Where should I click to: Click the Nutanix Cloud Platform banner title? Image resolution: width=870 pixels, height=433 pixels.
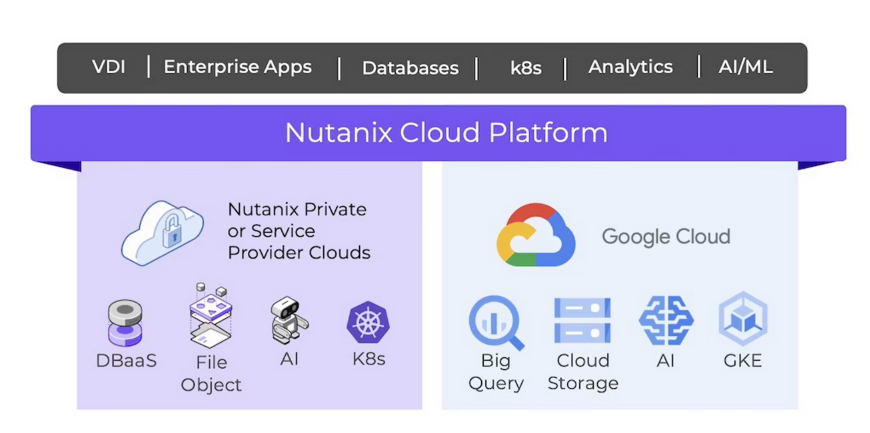click(x=446, y=133)
